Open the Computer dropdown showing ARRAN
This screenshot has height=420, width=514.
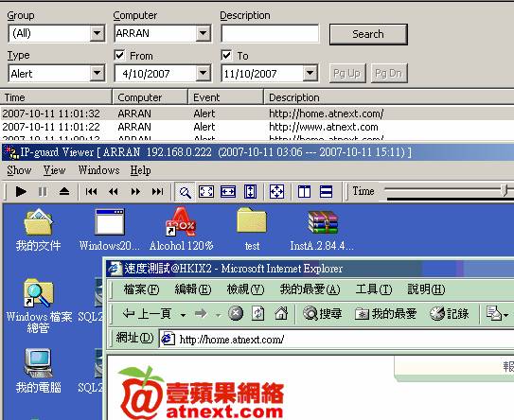204,33
